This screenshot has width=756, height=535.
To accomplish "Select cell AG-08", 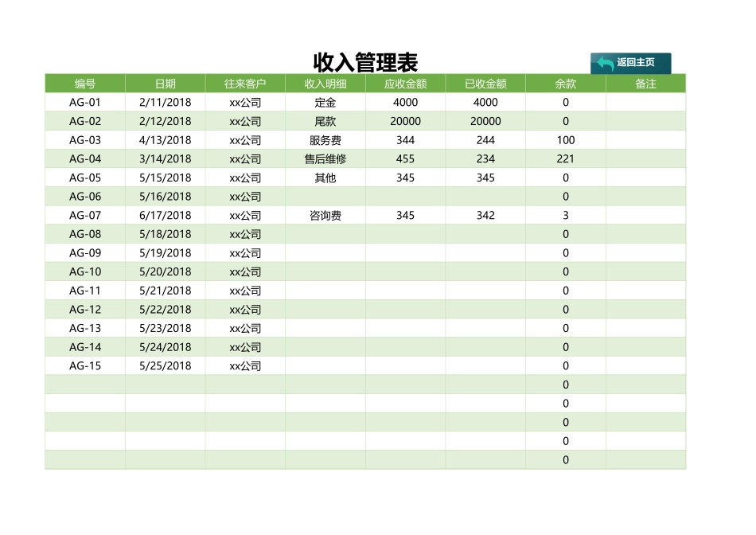I will tap(85, 234).
